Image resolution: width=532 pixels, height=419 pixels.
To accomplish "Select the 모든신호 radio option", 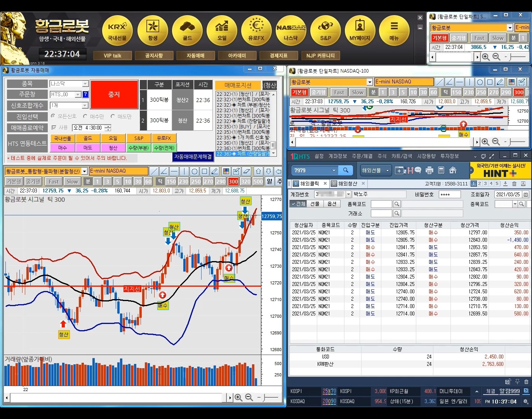I will click(x=53, y=116).
